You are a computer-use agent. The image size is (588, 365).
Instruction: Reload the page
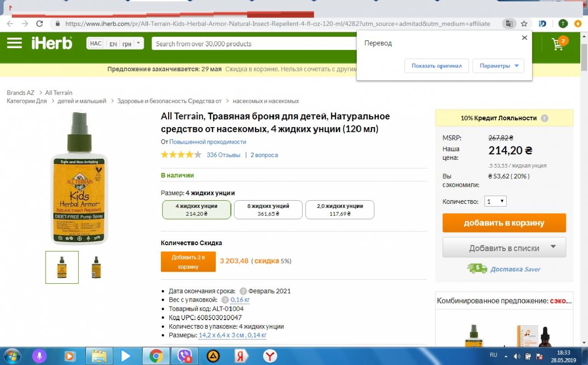(x=40, y=23)
